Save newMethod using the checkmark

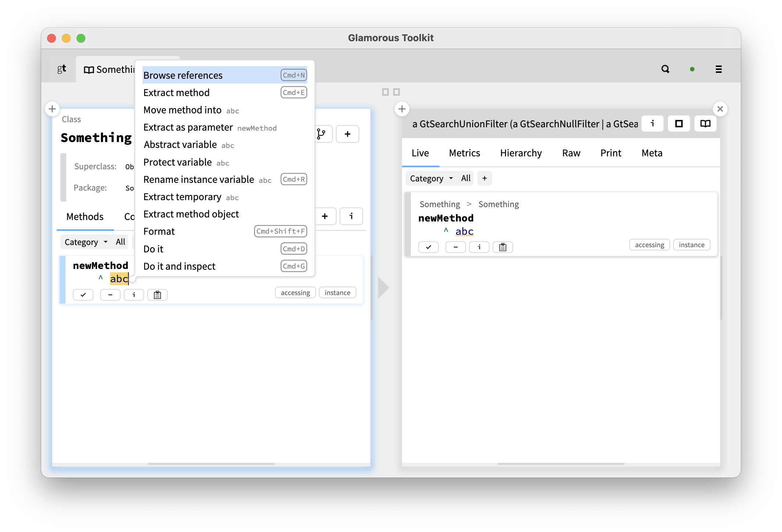coord(83,295)
